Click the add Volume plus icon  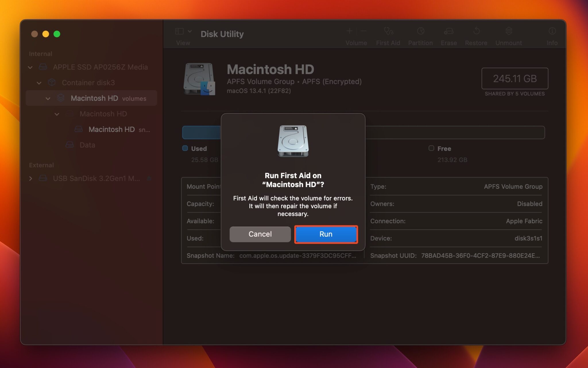pyautogui.click(x=350, y=31)
